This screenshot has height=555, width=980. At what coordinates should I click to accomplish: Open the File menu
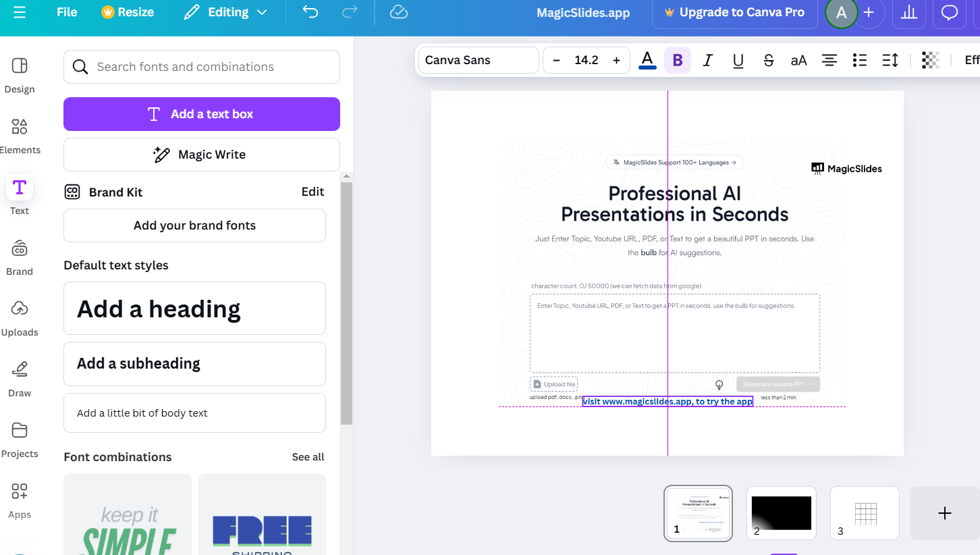67,12
